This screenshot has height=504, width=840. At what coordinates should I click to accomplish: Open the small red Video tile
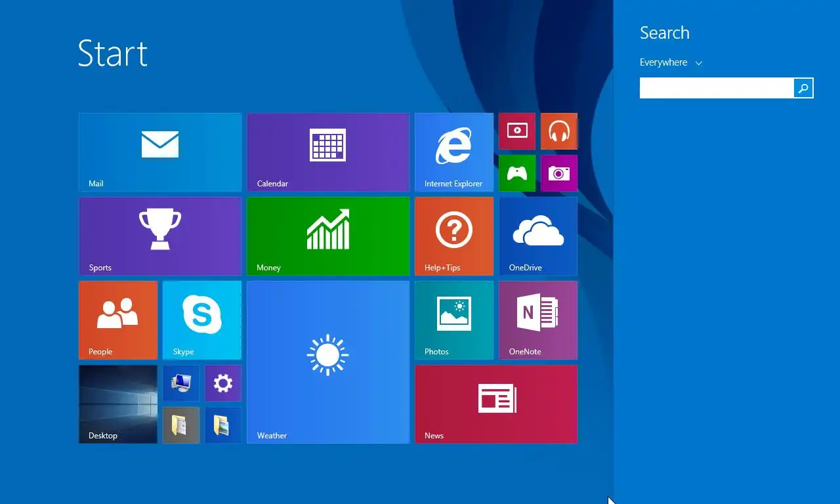[517, 131]
